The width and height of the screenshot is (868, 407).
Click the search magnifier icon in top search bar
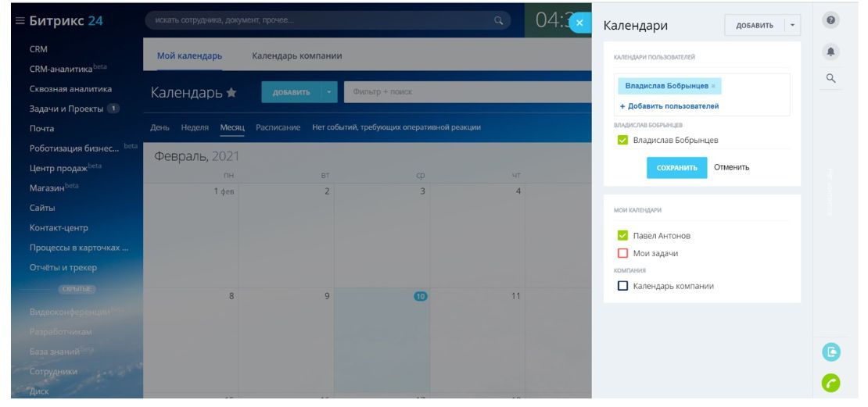coord(497,21)
